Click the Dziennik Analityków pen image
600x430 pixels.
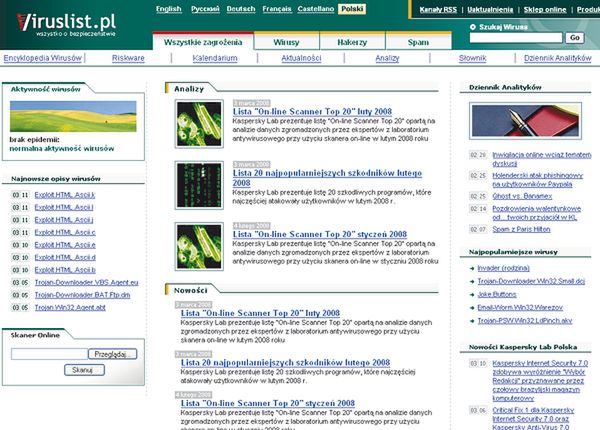point(525,121)
